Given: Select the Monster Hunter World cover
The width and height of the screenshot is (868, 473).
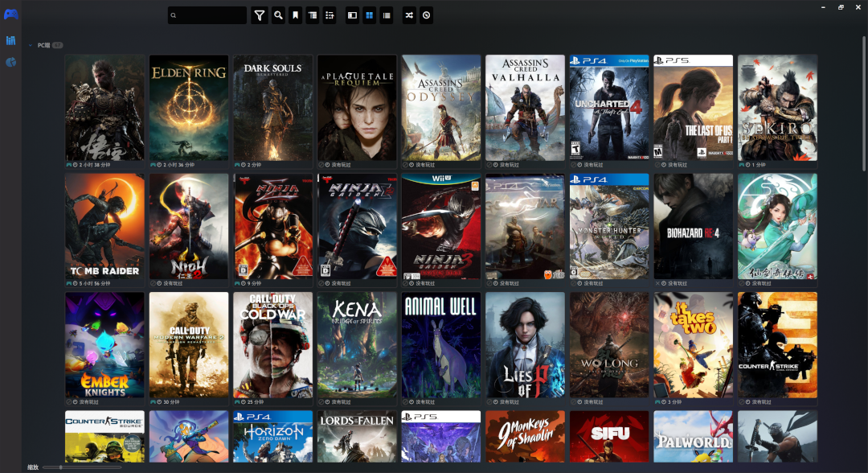Looking at the screenshot, I should (609, 226).
